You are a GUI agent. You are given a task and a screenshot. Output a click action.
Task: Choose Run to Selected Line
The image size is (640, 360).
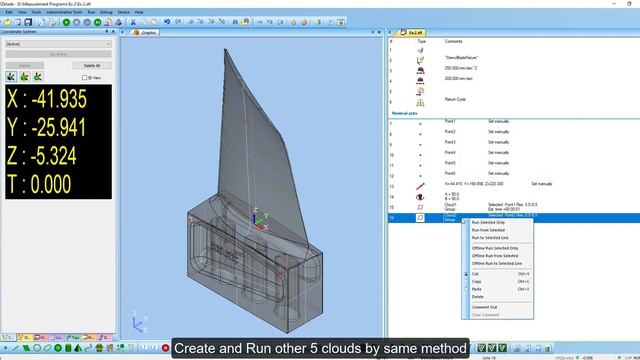pyautogui.click(x=490, y=238)
